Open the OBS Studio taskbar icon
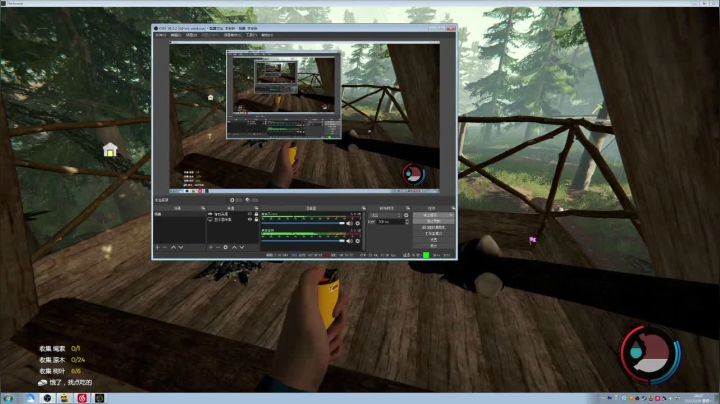The width and height of the screenshot is (720, 404). tap(47, 398)
